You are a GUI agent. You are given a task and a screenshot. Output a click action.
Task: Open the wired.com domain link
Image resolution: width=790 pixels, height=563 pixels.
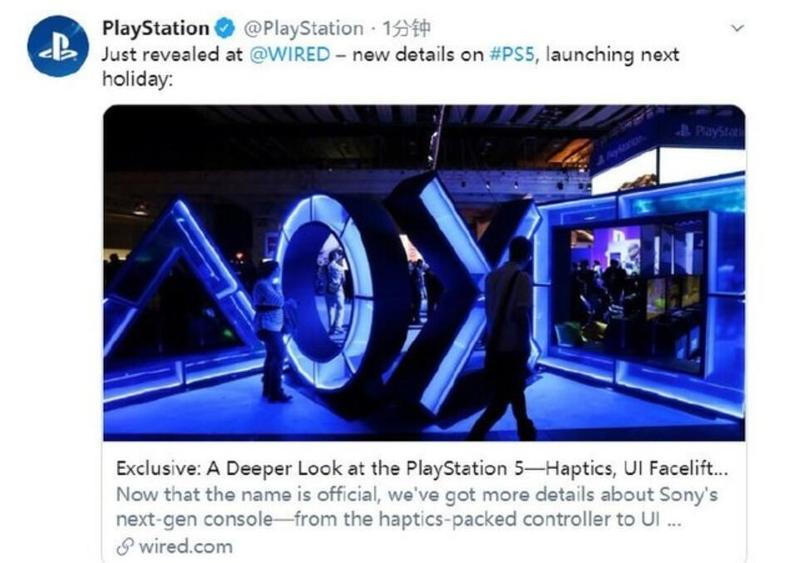pos(185,546)
